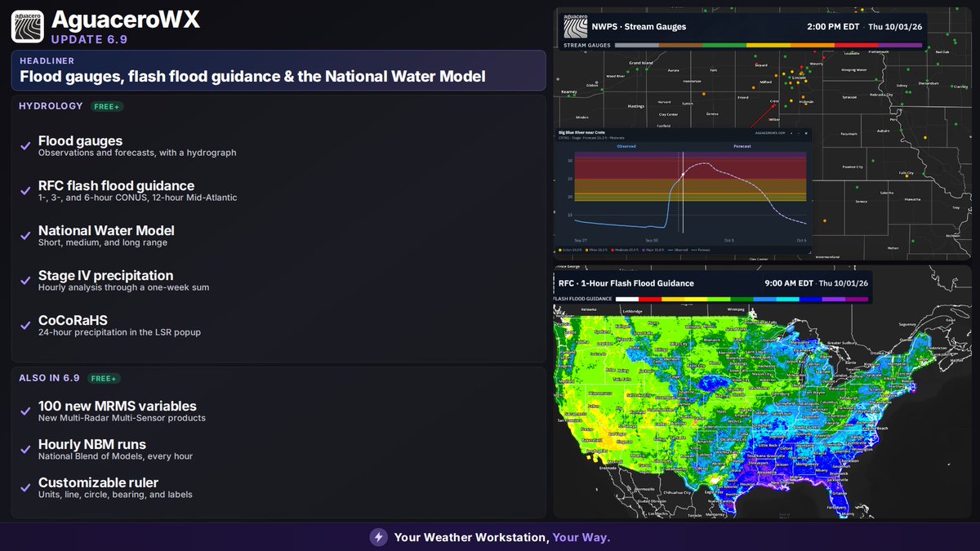Click the Sep 30 date label on the hydrograph
The height and width of the screenshot is (551, 980).
(652, 240)
